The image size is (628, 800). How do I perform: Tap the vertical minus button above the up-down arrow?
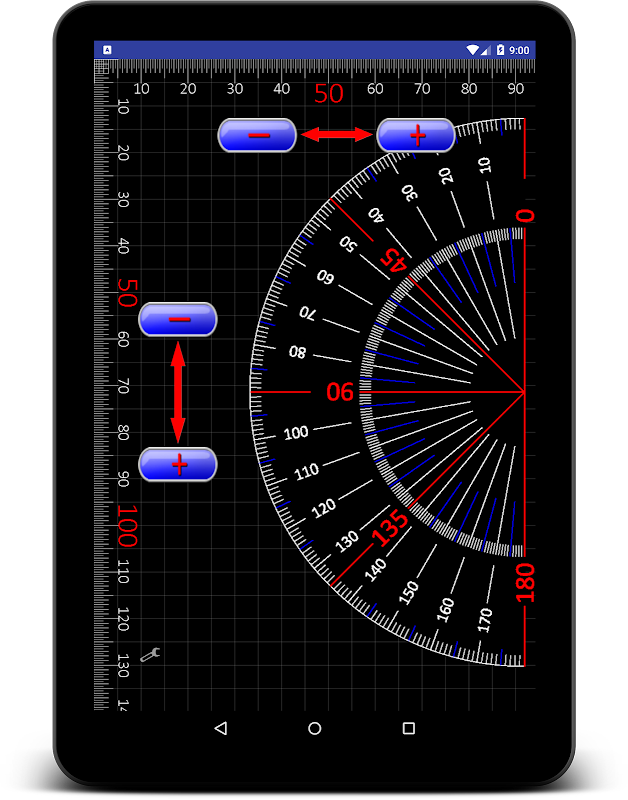[178, 319]
